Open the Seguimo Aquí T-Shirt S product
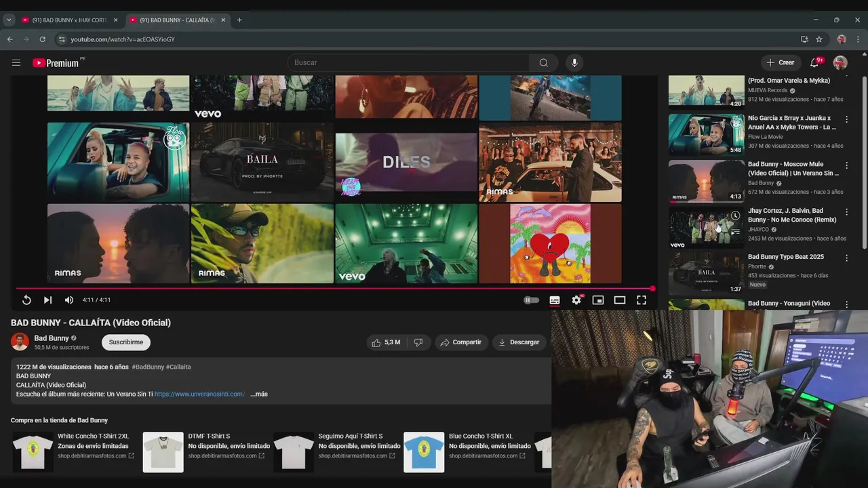 click(x=337, y=451)
